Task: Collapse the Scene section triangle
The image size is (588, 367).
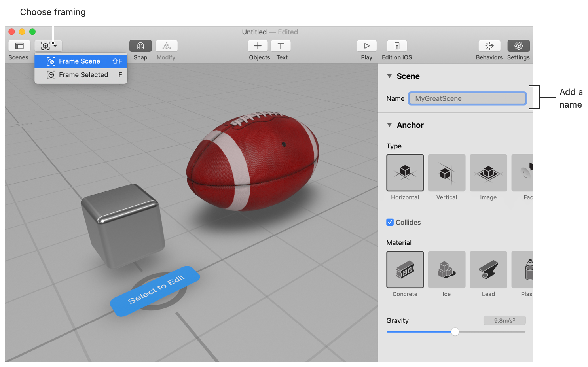Action: pyautogui.click(x=389, y=76)
